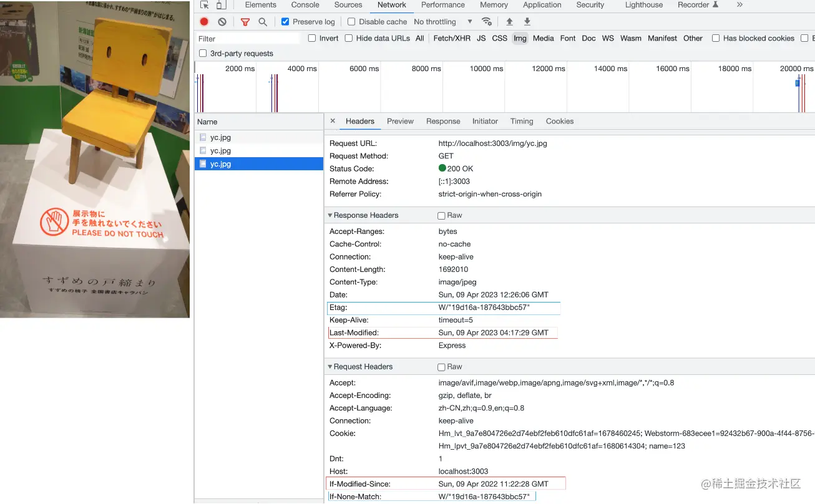Filter requests by Other type
The width and height of the screenshot is (815, 504).
click(693, 38)
